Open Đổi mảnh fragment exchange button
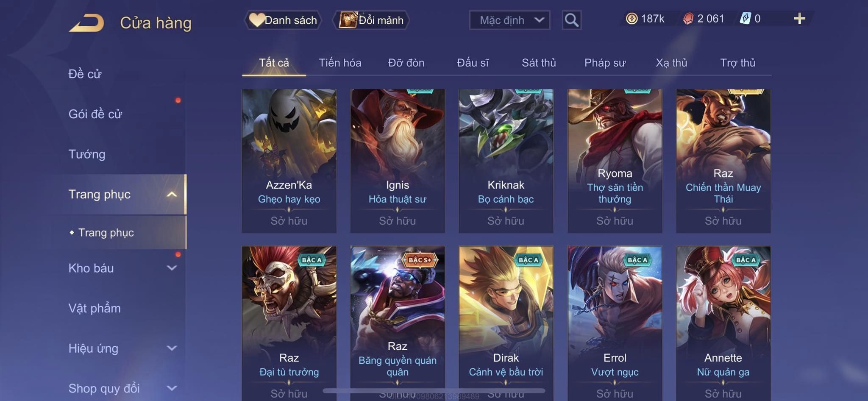This screenshot has height=401, width=868. point(372,20)
